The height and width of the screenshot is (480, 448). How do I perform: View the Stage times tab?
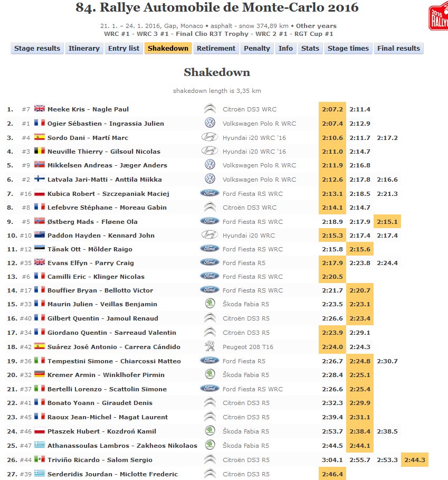(348, 49)
